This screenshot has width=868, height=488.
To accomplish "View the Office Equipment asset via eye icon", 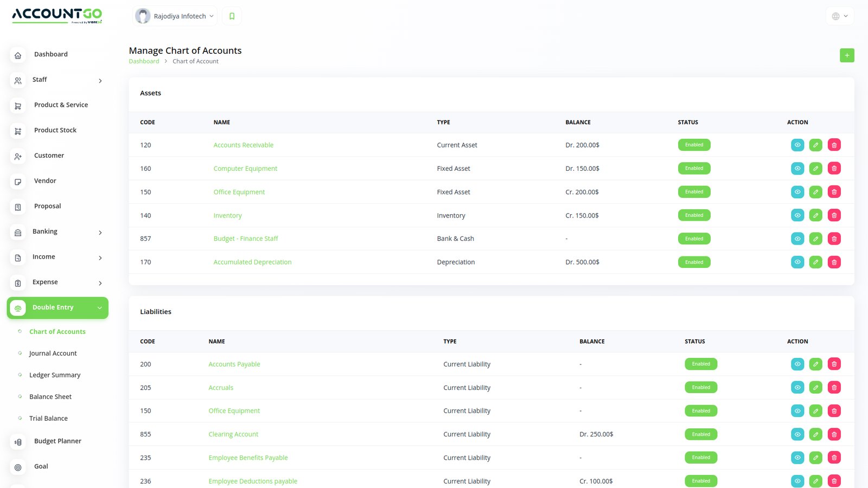I will pos(797,192).
